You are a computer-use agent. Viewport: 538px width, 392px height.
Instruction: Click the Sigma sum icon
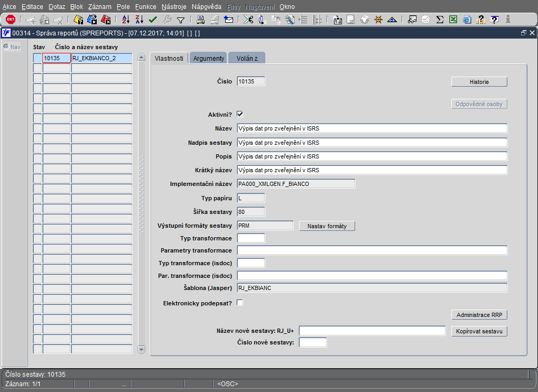coord(440,20)
